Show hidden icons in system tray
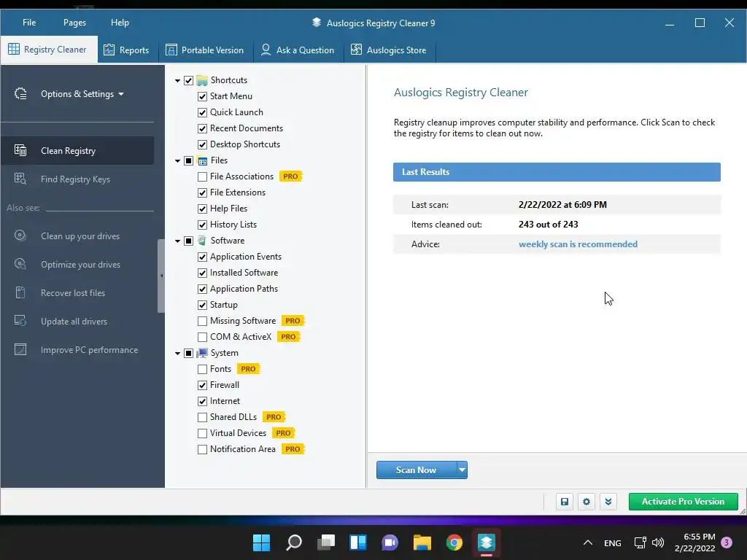The height and width of the screenshot is (560, 747). [588, 542]
